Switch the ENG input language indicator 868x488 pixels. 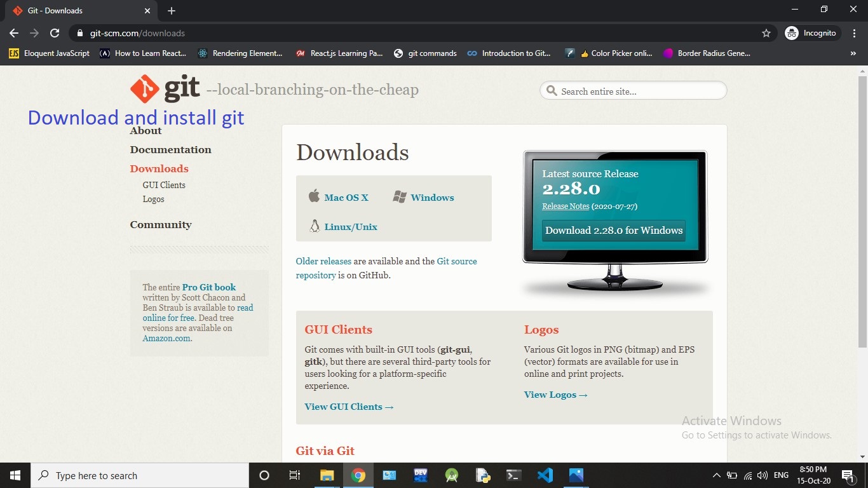[782, 475]
